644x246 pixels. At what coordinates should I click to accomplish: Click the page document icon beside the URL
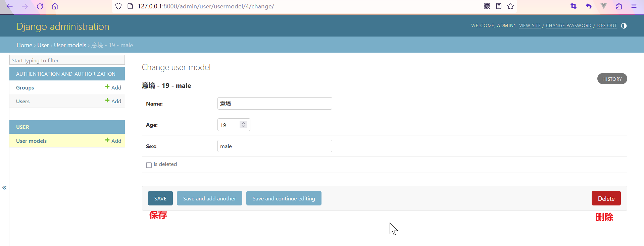(x=131, y=6)
